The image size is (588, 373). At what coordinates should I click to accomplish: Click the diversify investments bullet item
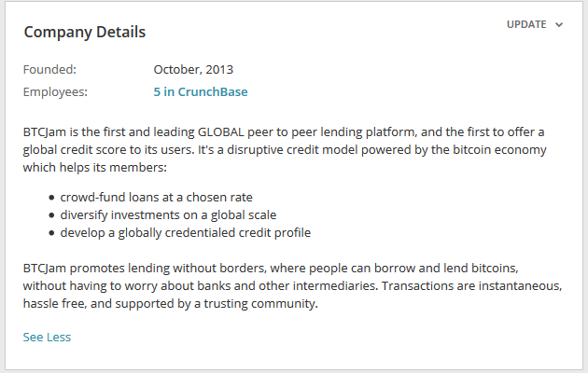coord(168,215)
